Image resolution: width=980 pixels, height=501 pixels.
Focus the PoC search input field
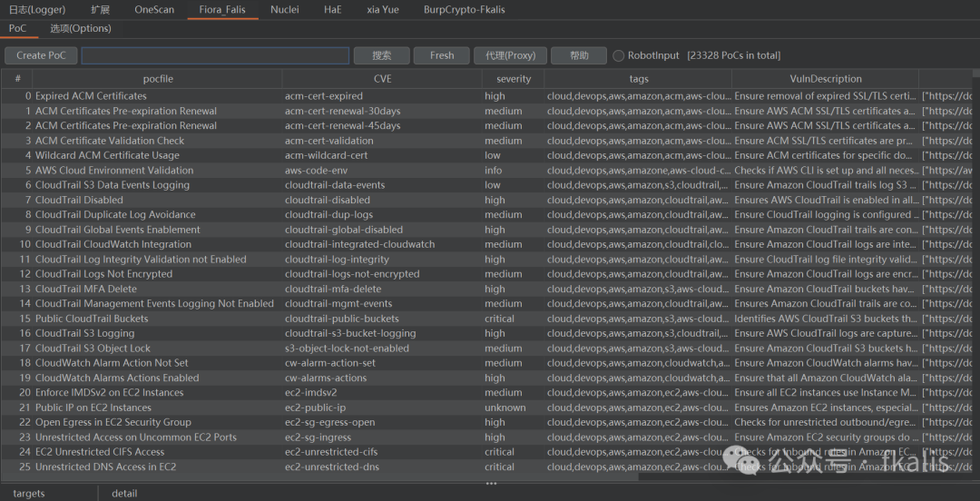point(215,55)
